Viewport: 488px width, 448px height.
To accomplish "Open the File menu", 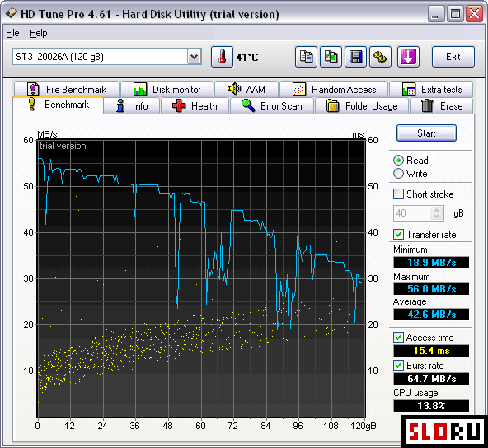I will pyautogui.click(x=12, y=33).
